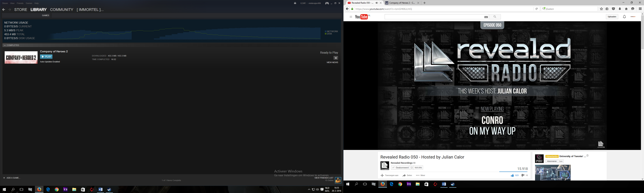This screenshot has width=644, height=193.
Task: Click the YouTube search input box
Action: pos(434,17)
